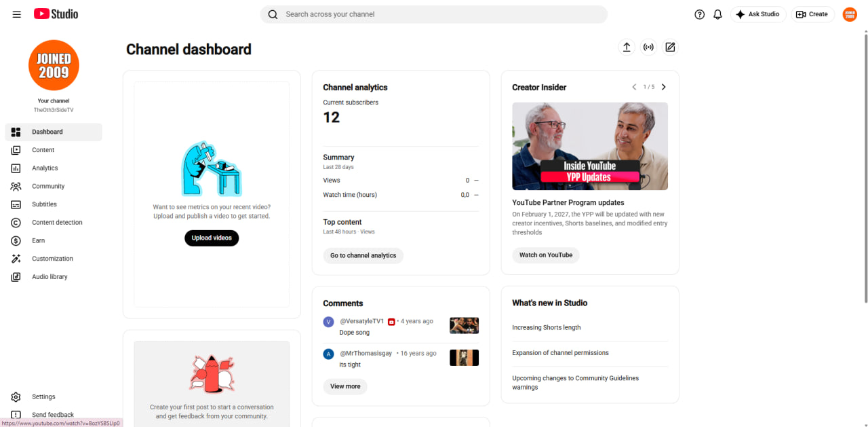Open the Help question mark icon

coord(700,14)
